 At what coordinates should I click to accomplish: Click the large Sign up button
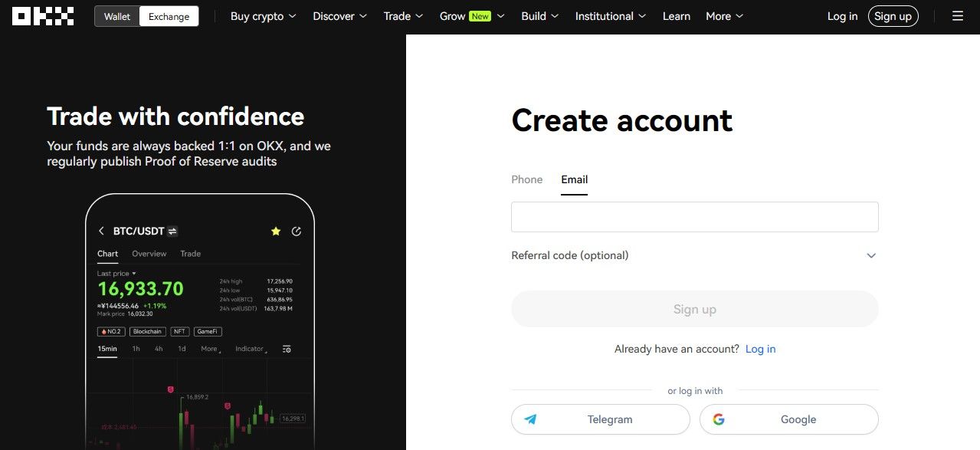pos(694,309)
